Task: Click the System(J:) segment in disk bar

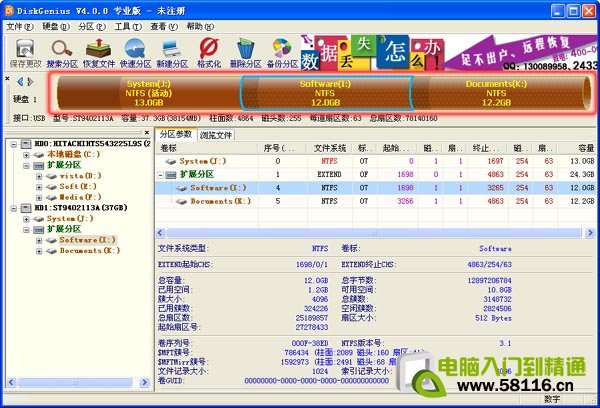Action: click(x=148, y=93)
